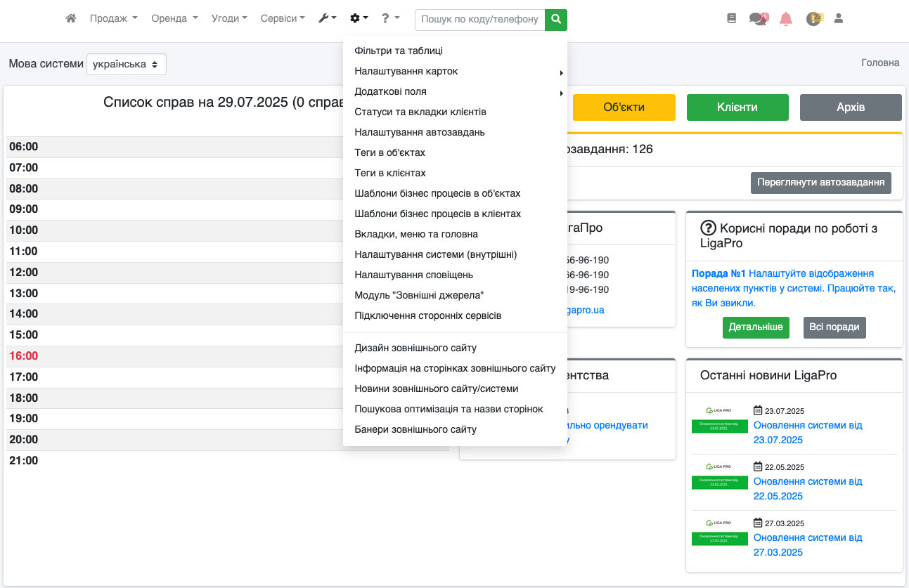
Task: Open the user profile icon
Action: click(x=838, y=19)
